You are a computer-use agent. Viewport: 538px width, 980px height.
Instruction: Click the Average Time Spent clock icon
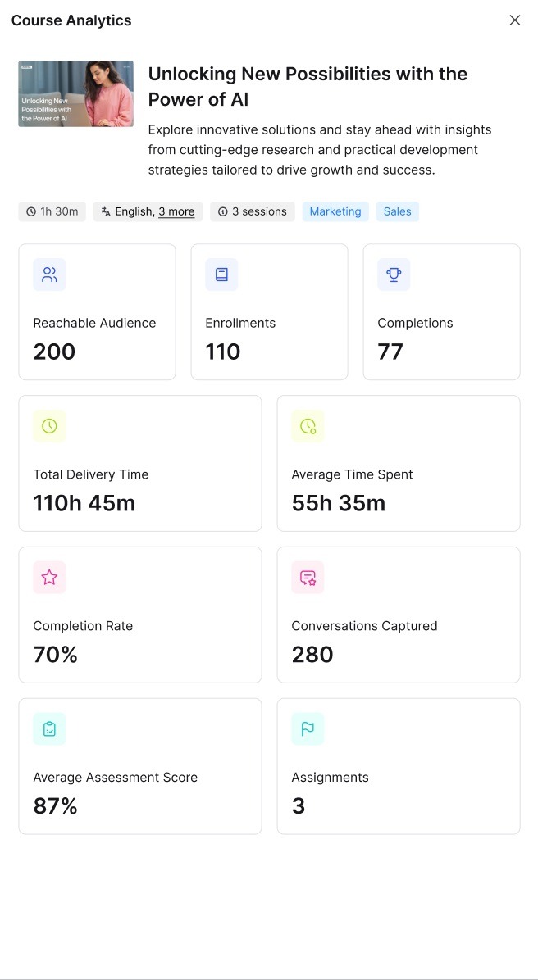click(308, 426)
